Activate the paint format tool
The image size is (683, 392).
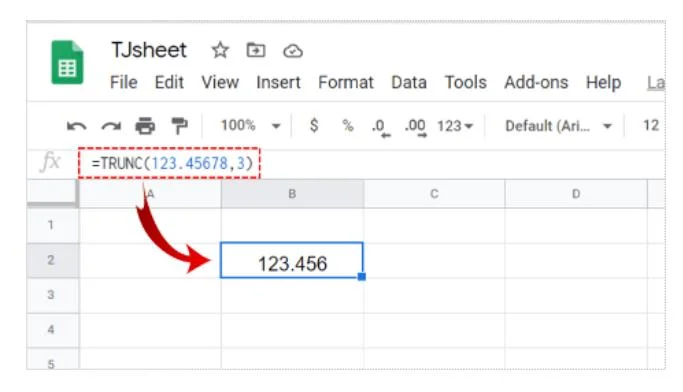(179, 126)
